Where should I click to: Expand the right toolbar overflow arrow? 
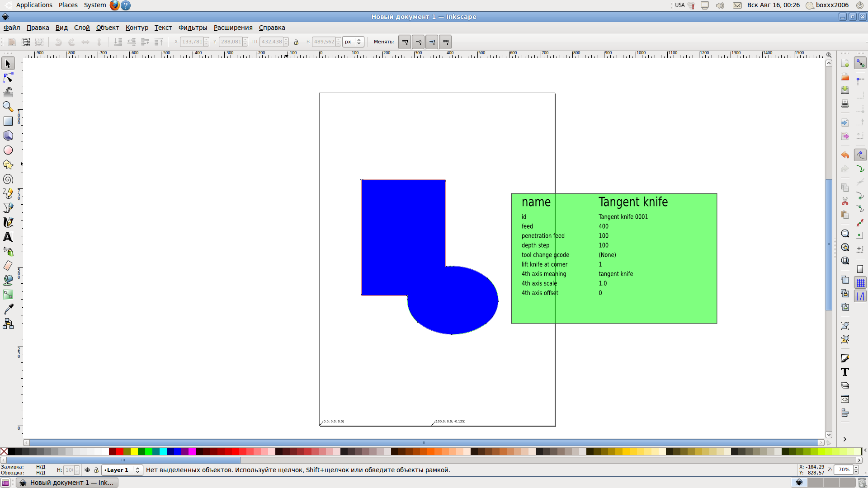pyautogui.click(x=844, y=439)
